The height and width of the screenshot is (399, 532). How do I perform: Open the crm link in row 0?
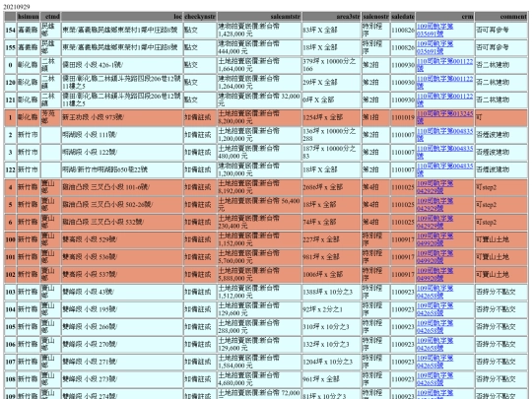point(444,65)
